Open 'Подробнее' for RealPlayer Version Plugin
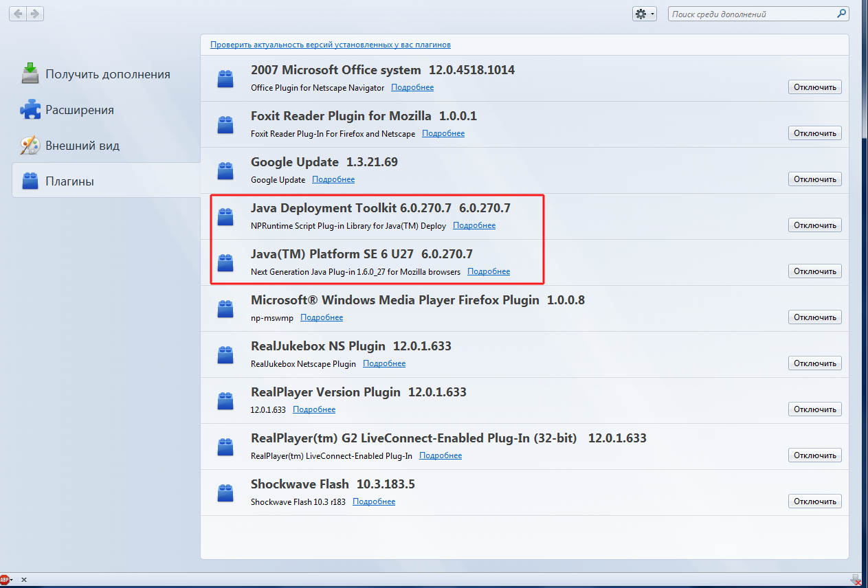Screen dimensions: 868x588 314,409
